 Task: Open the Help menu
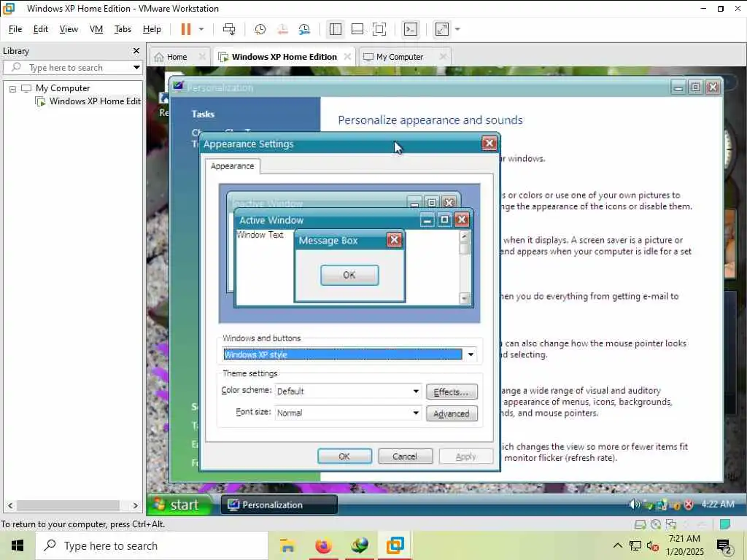point(152,29)
